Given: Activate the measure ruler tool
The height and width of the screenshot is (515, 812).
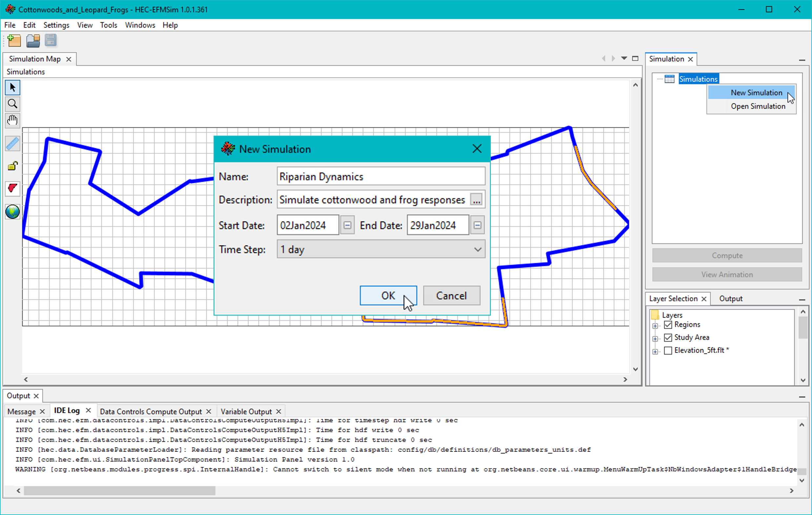Looking at the screenshot, I should [12, 144].
